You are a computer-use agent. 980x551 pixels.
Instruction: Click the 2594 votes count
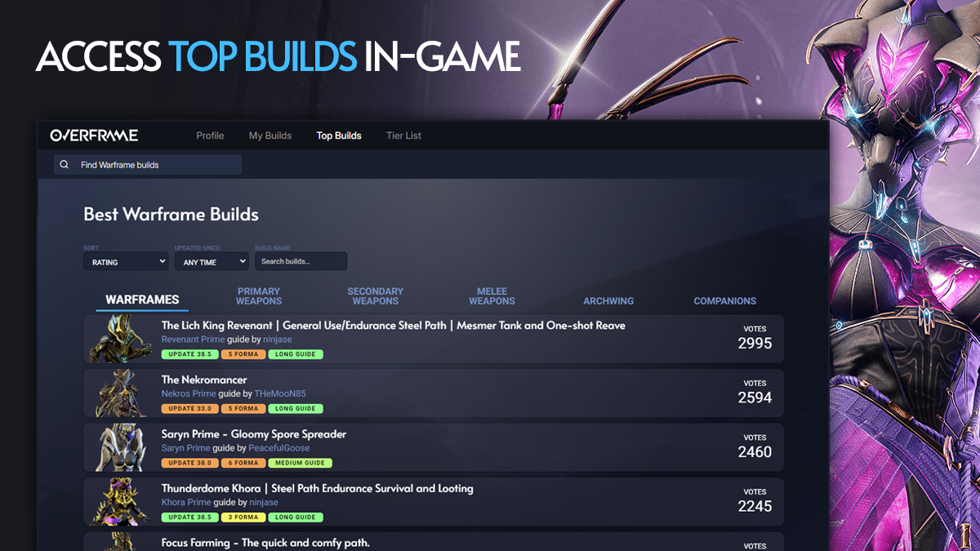click(755, 398)
